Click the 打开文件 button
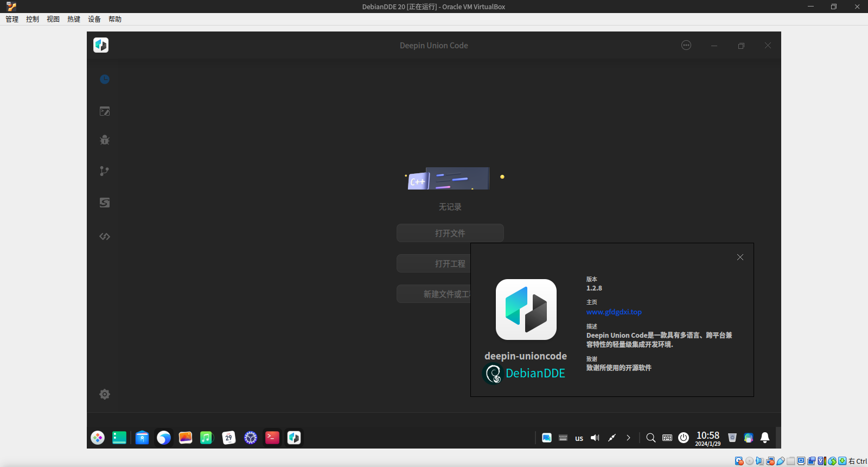Image resolution: width=868 pixels, height=467 pixels. coord(450,233)
